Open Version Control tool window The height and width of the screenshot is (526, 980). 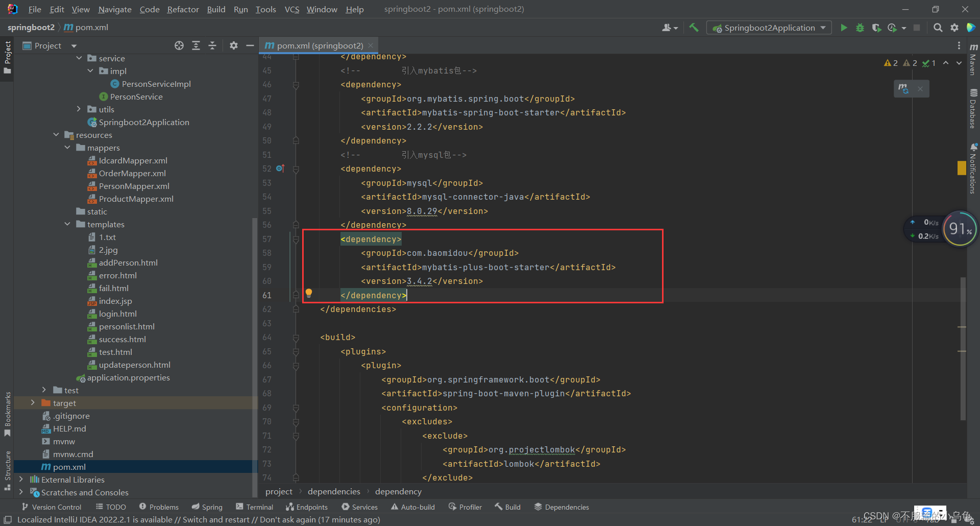[x=52, y=507]
